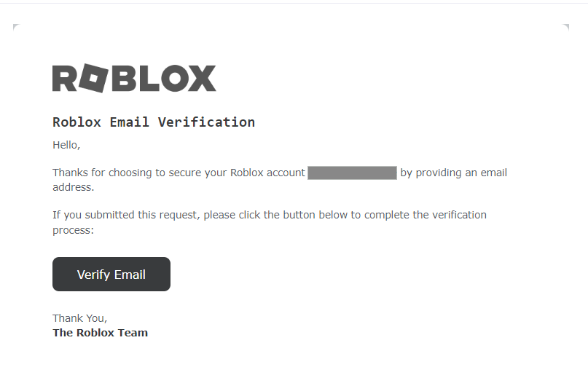
Task: Click the redacted gray account name block
Action: 352,173
